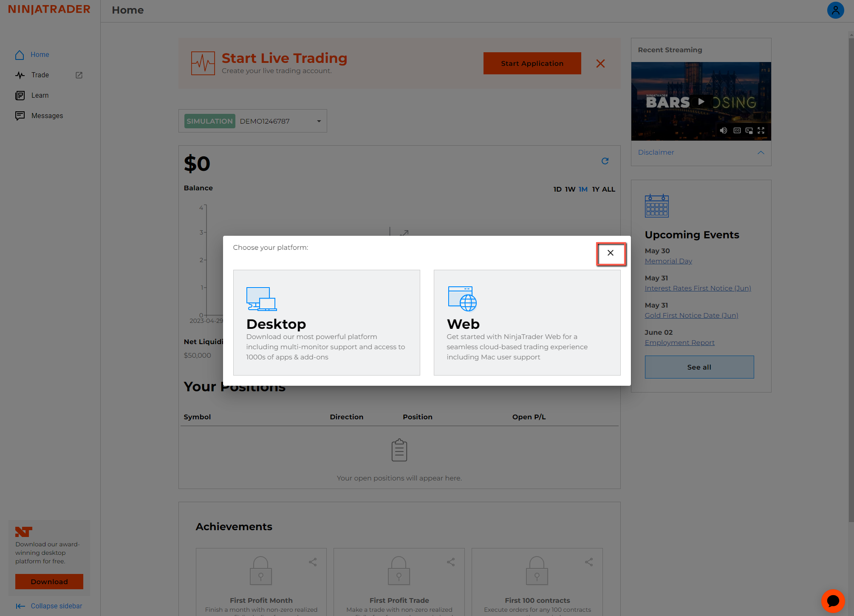
Task: Select the Desktop platform card
Action: [326, 322]
